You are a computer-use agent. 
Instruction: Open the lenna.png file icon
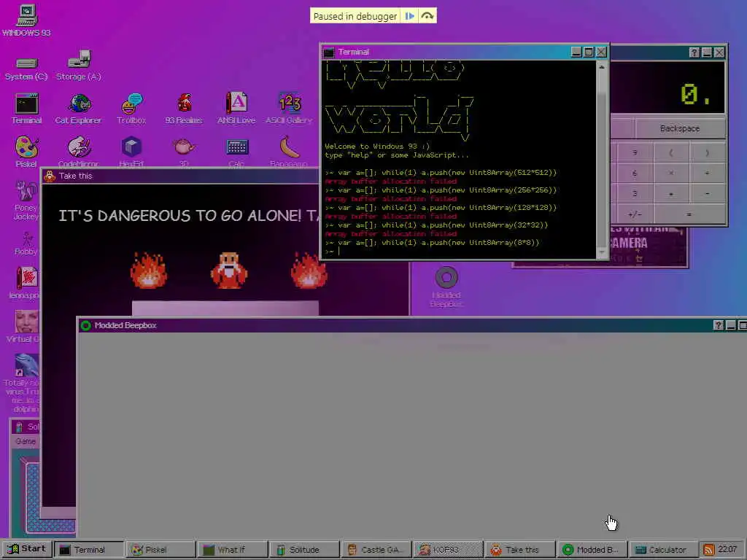point(25,282)
